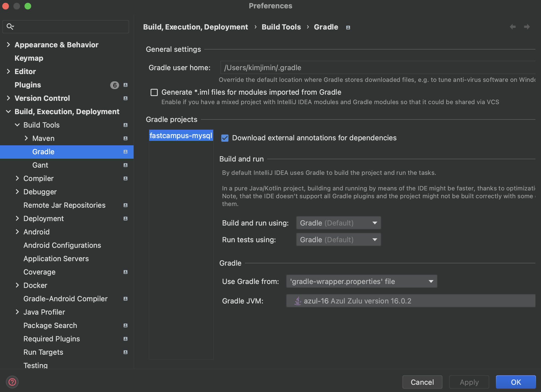Open Android Configurations settings
This screenshot has width=541, height=392.
pyautogui.click(x=67, y=245)
